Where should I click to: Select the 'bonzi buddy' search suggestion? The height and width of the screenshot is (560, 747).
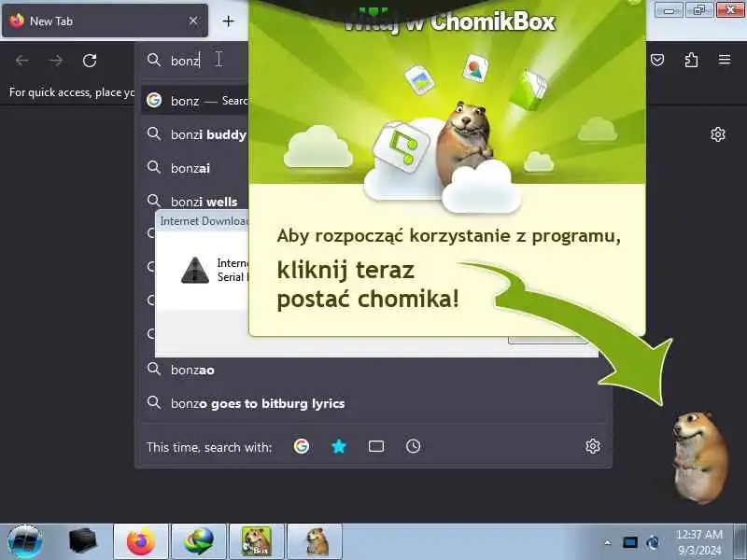(x=195, y=134)
